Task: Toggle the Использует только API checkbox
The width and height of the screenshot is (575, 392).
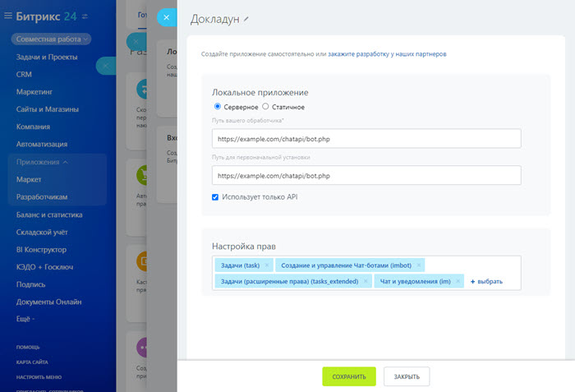Action: click(215, 197)
